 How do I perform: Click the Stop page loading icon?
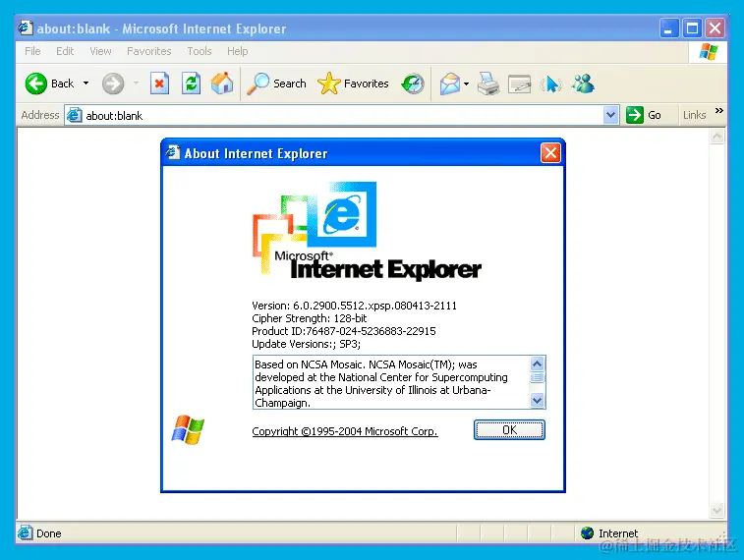[159, 84]
